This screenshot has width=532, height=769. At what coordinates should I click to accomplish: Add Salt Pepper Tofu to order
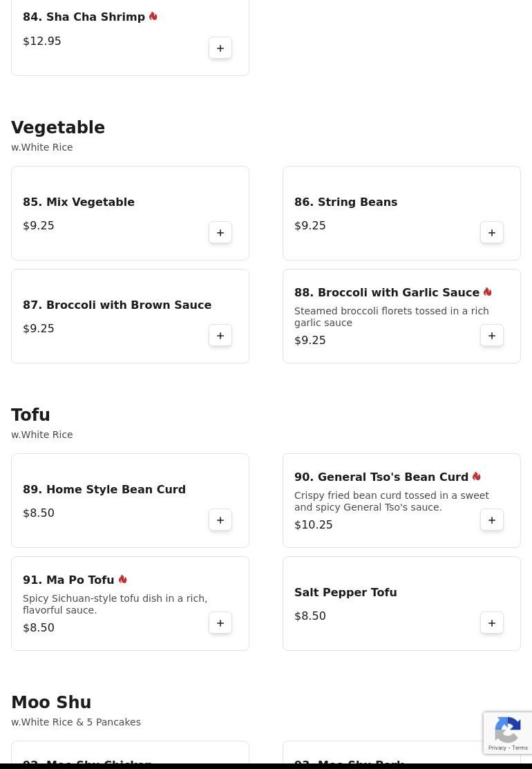tap(492, 623)
